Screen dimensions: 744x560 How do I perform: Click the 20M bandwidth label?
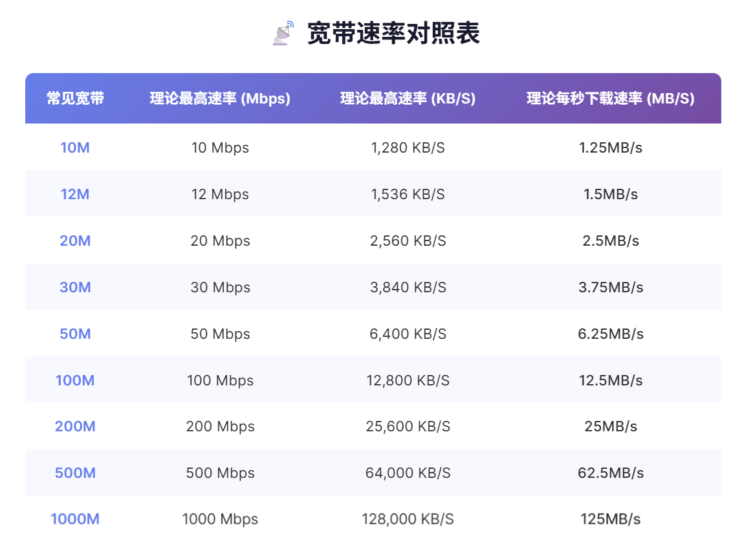[x=75, y=241]
